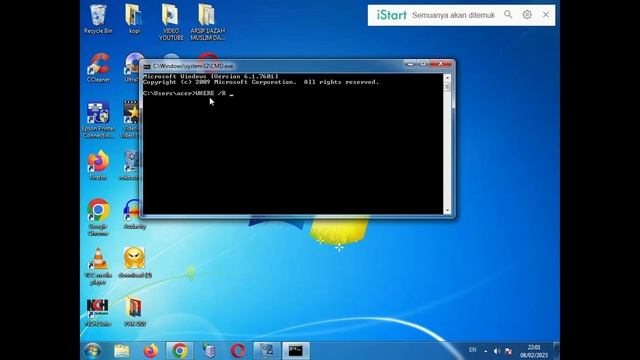640x360 pixels.
Task: Click the Show Desktop strip
Action: tap(556, 351)
